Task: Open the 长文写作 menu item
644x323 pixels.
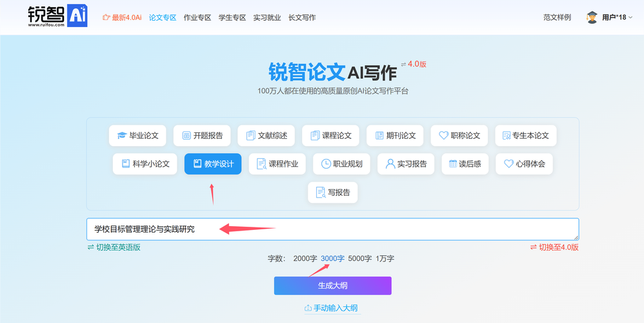Action: 302,17
